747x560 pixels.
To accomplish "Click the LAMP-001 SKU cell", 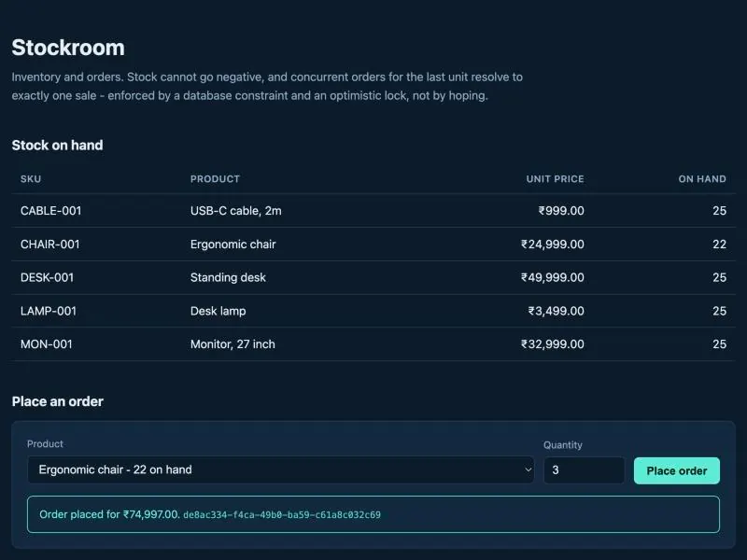I will 49,311.
